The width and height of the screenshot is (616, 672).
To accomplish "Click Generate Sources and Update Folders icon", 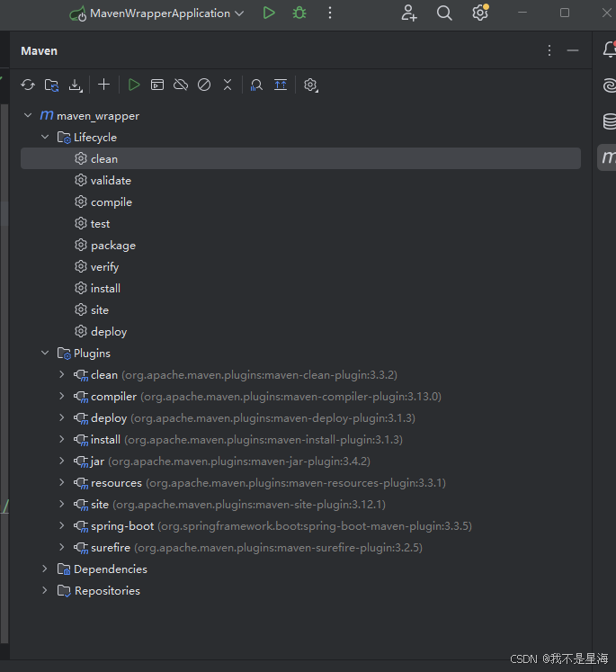I will pyautogui.click(x=52, y=85).
